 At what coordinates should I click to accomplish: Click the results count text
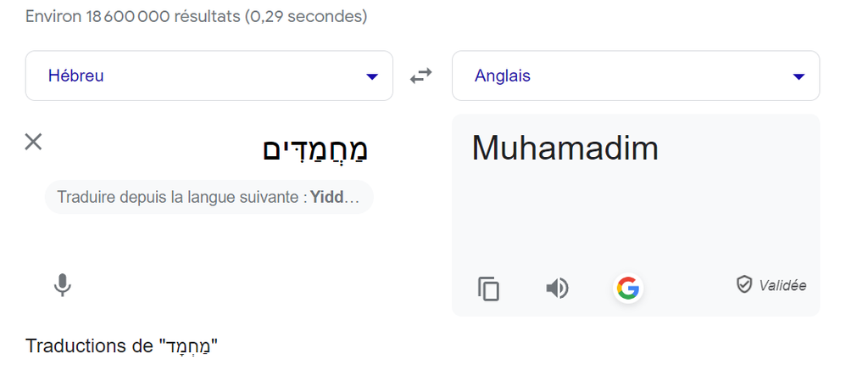pos(197,16)
